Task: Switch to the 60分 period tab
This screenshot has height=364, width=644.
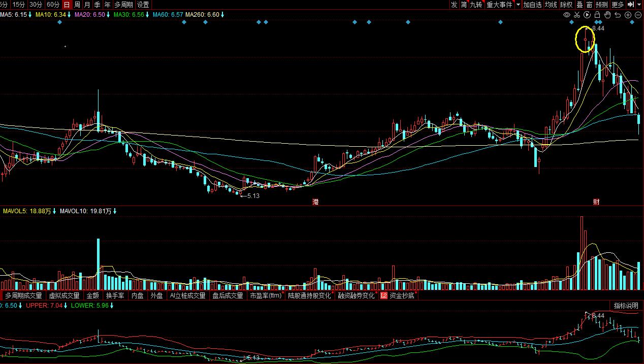Action: (53, 5)
